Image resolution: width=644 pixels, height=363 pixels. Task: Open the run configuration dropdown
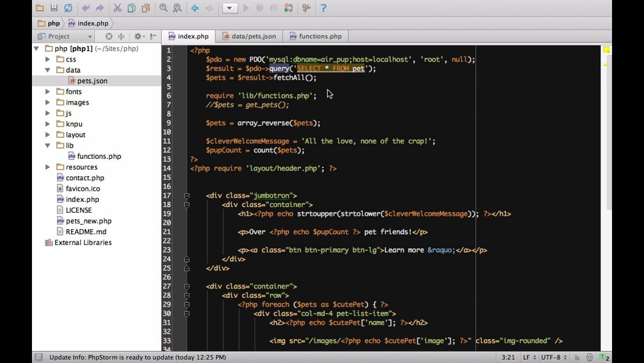(230, 8)
